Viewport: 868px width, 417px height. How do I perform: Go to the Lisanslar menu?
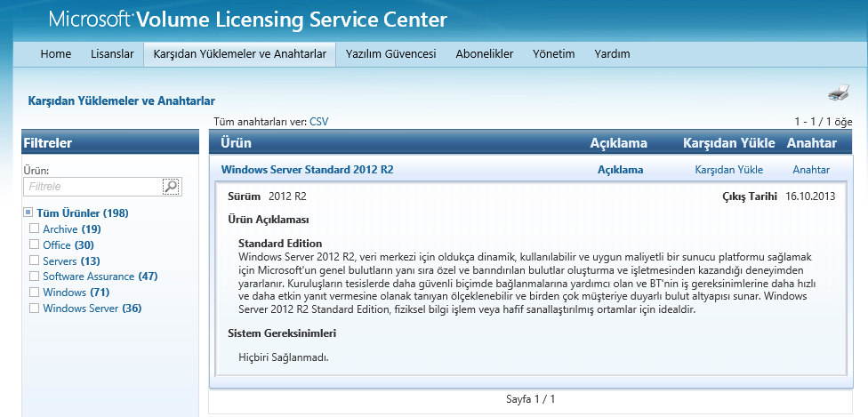click(112, 54)
